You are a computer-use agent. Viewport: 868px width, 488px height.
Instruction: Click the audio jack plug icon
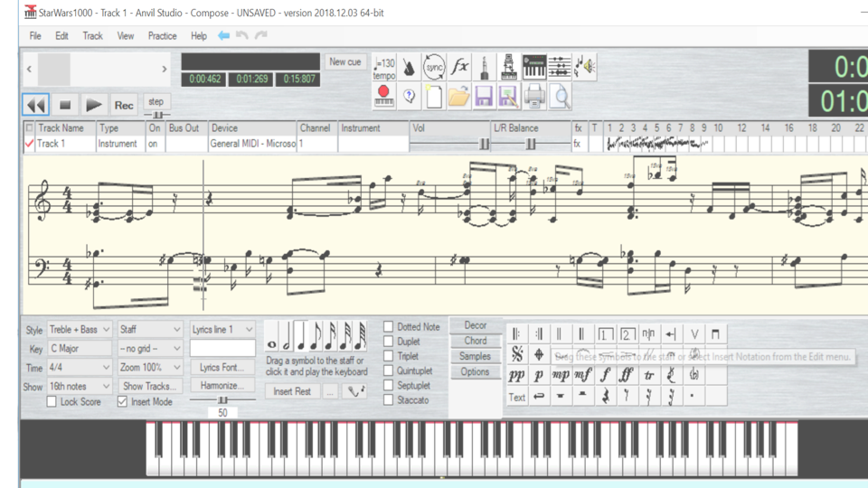(x=485, y=68)
